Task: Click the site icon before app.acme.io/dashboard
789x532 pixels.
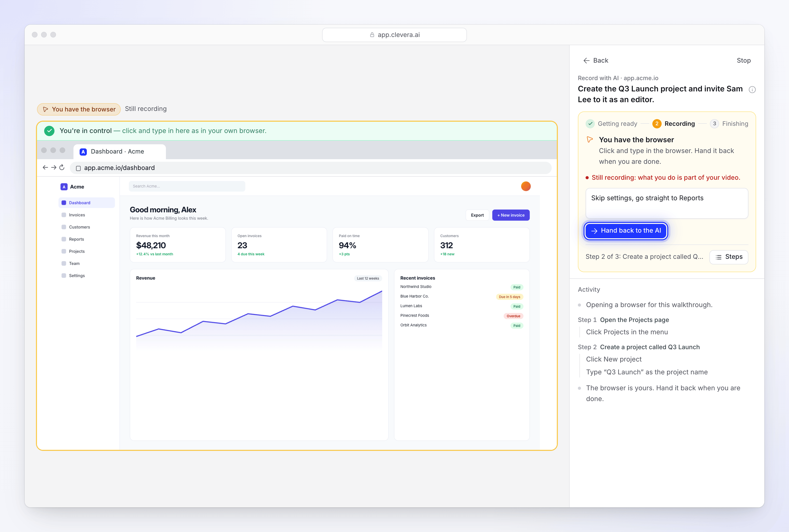Action: pos(78,168)
